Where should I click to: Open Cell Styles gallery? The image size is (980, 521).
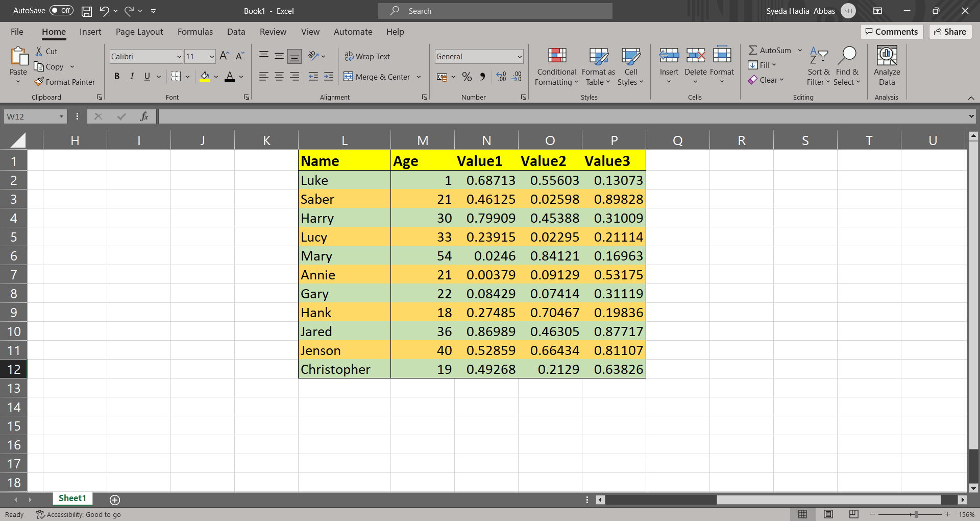click(631, 66)
